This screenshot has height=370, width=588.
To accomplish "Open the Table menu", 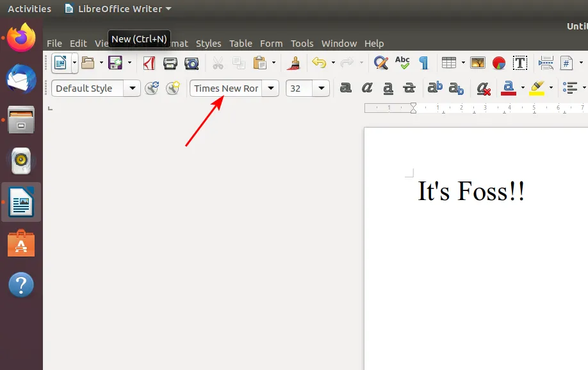I will click(240, 44).
